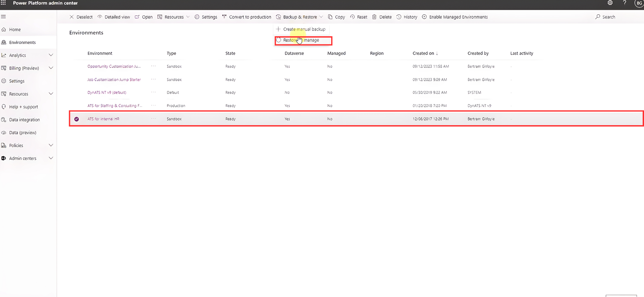Uncheck the ATS for Internal HR row
Viewport: 644px width, 297px height.
coord(76,119)
